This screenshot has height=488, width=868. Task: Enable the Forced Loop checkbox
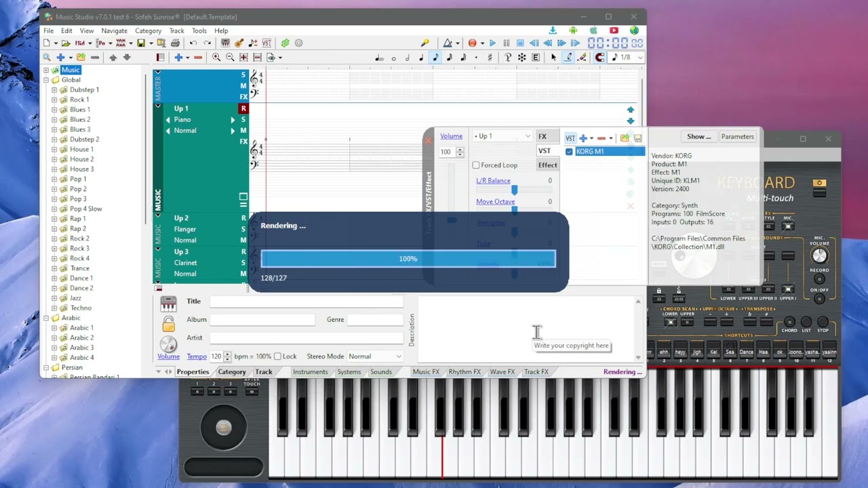coord(476,165)
